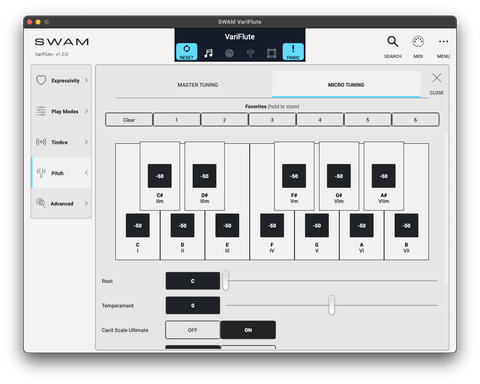
Task: Click the Advanced magnifier icon
Action: click(41, 203)
